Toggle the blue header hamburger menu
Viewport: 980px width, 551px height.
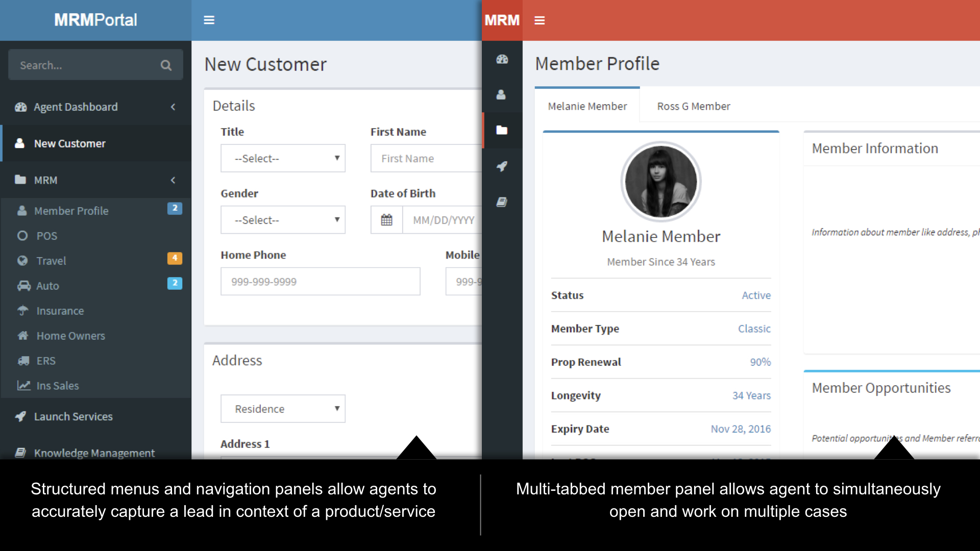209,20
